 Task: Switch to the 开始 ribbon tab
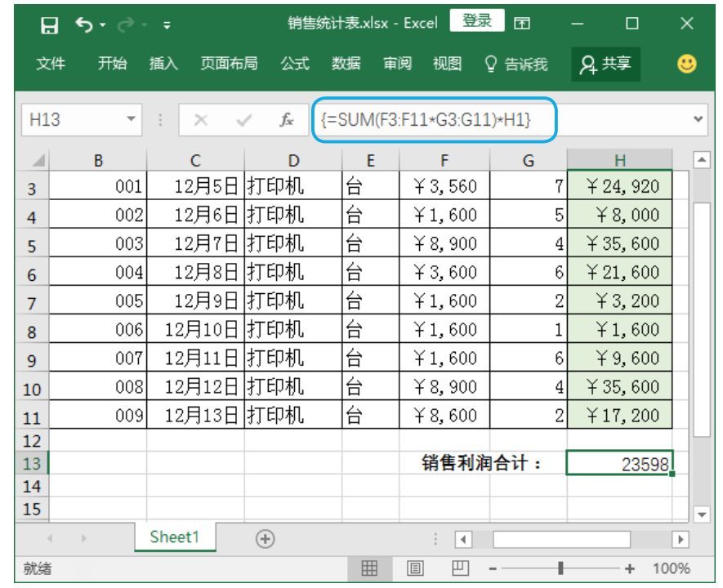(112, 64)
